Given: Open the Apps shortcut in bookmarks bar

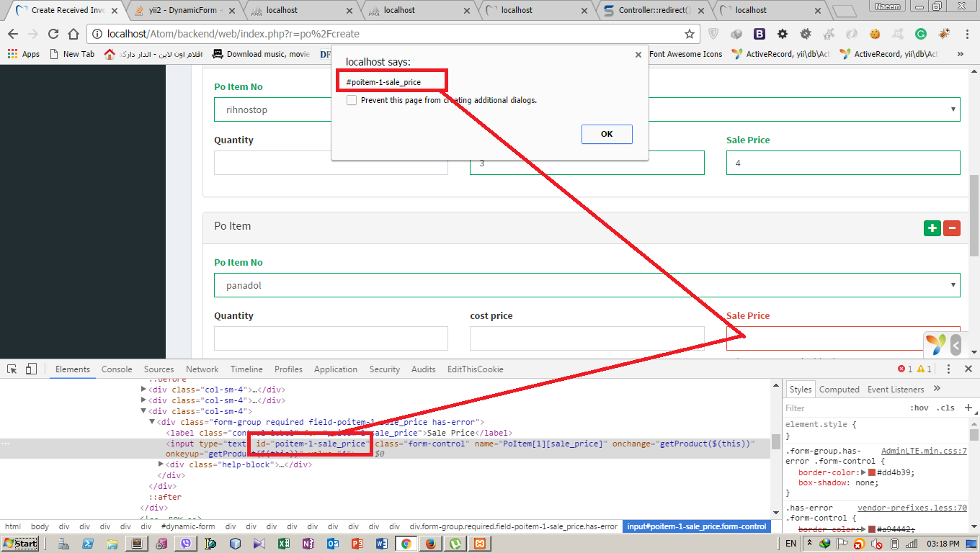Looking at the screenshot, I should tap(23, 54).
